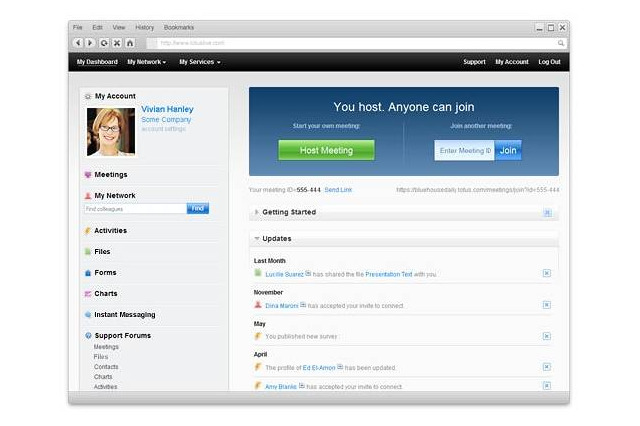This screenshot has height=426, width=640.
Task: Click the browser reload icon
Action: [104, 43]
